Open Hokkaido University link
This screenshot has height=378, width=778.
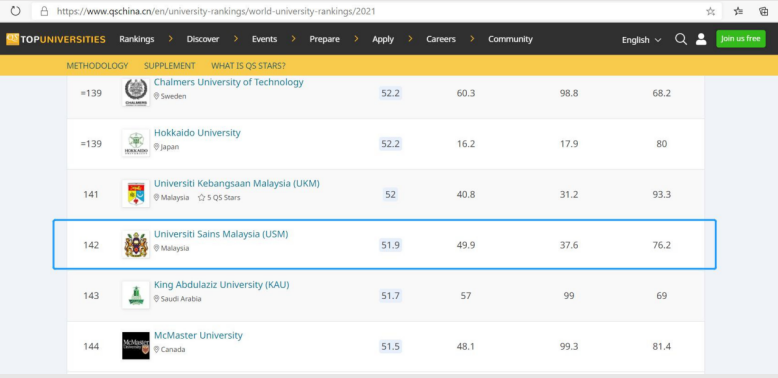click(x=197, y=133)
